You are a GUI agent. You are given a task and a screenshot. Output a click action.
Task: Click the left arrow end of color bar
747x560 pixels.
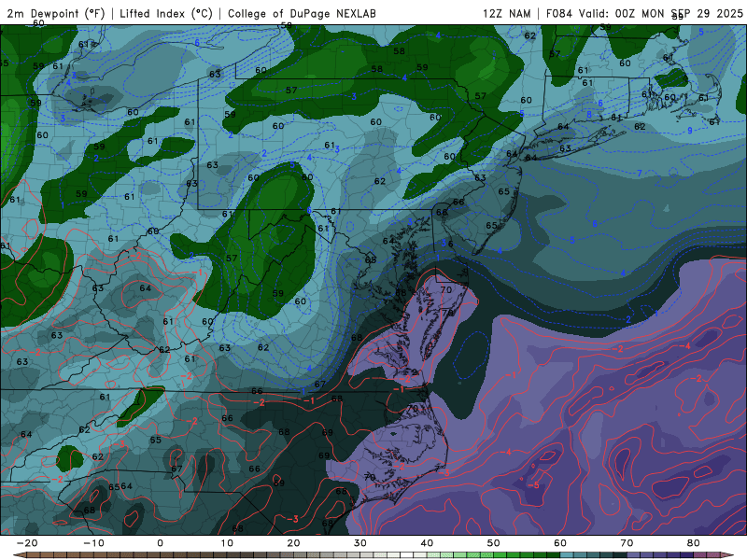18,555
